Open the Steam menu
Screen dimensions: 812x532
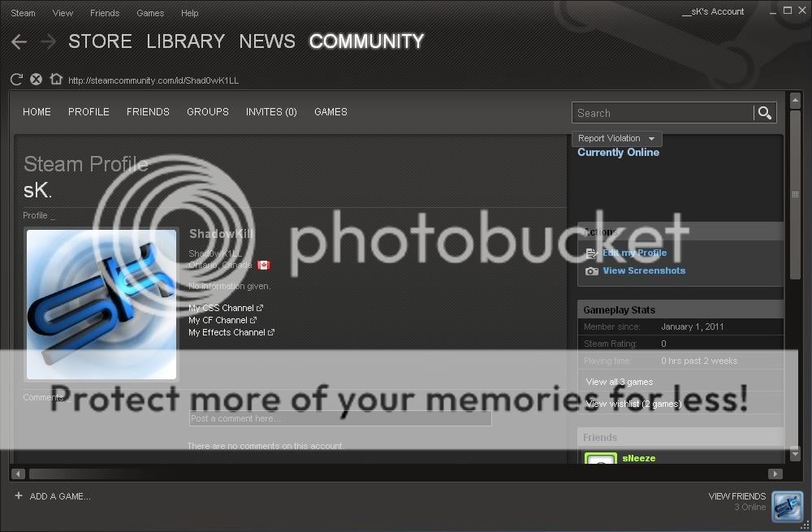[x=23, y=13]
